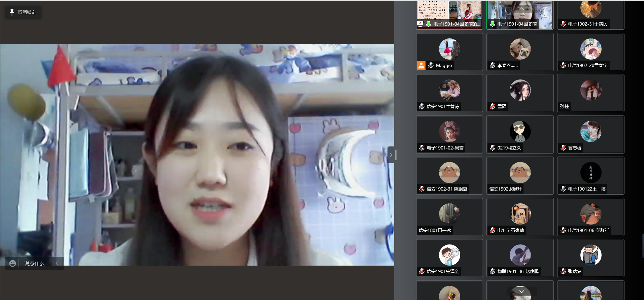Click the name label 信安1901朱泽全

443,271
